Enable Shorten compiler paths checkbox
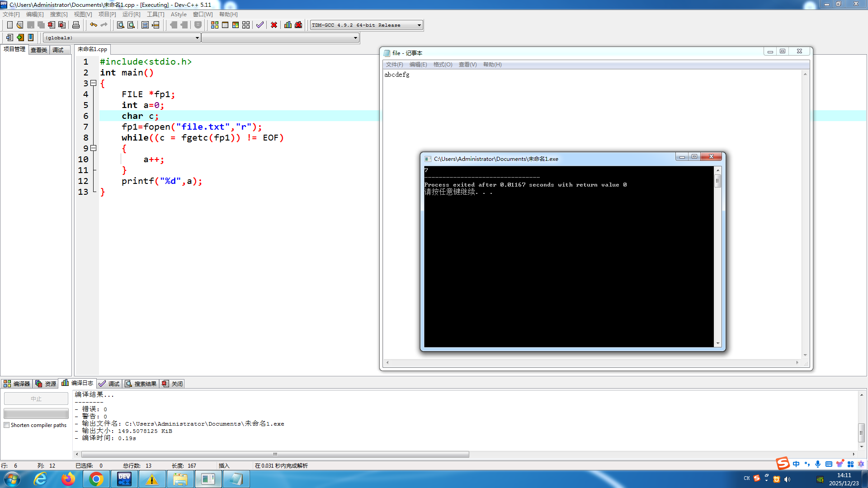 pos(7,425)
